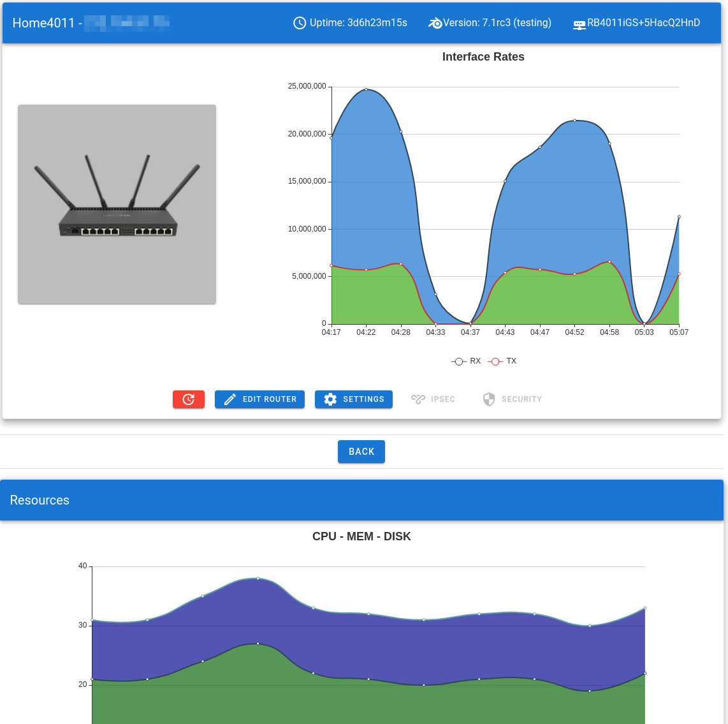Click the router model device icon
Image resolution: width=728 pixels, height=724 pixels.
pyautogui.click(x=579, y=24)
